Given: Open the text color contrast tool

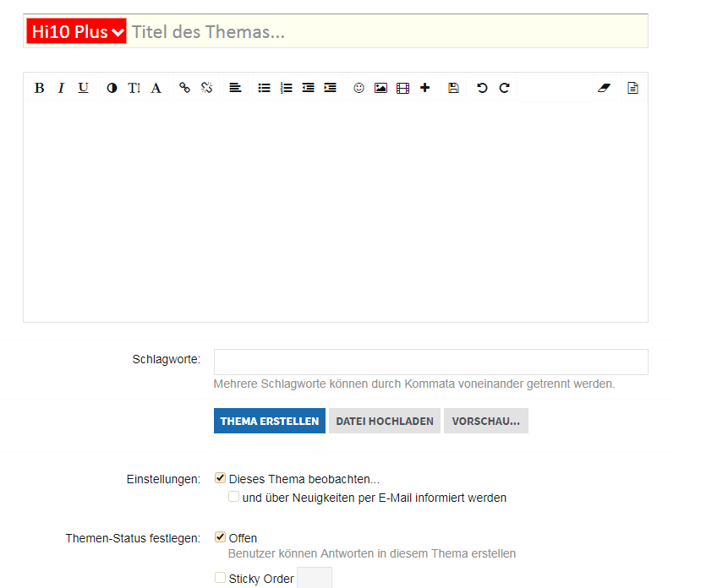Looking at the screenshot, I should click(112, 88).
